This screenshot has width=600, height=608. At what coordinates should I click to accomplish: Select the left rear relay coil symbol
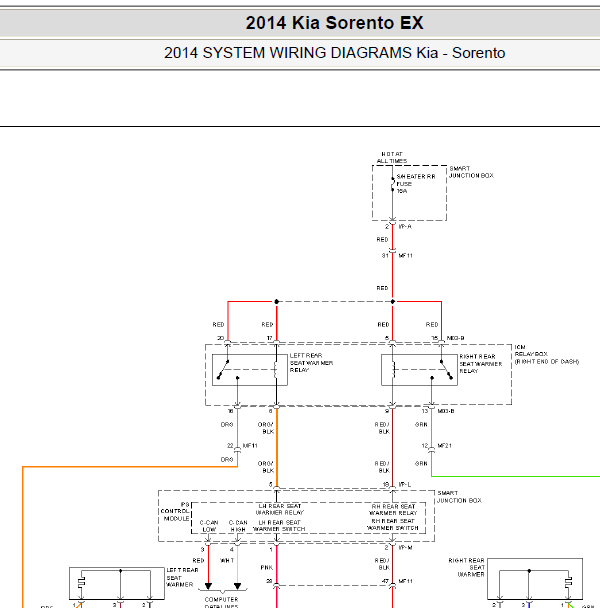pos(276,370)
